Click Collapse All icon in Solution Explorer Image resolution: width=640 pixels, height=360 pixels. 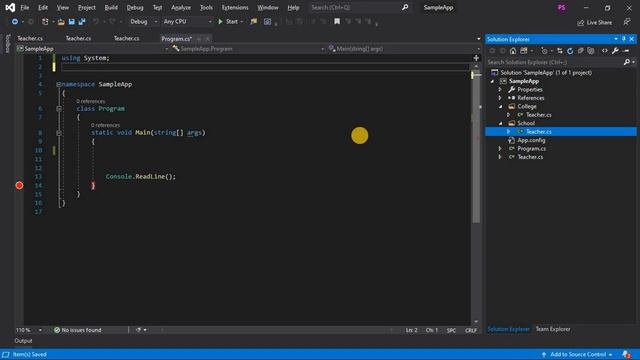[x=580, y=51]
